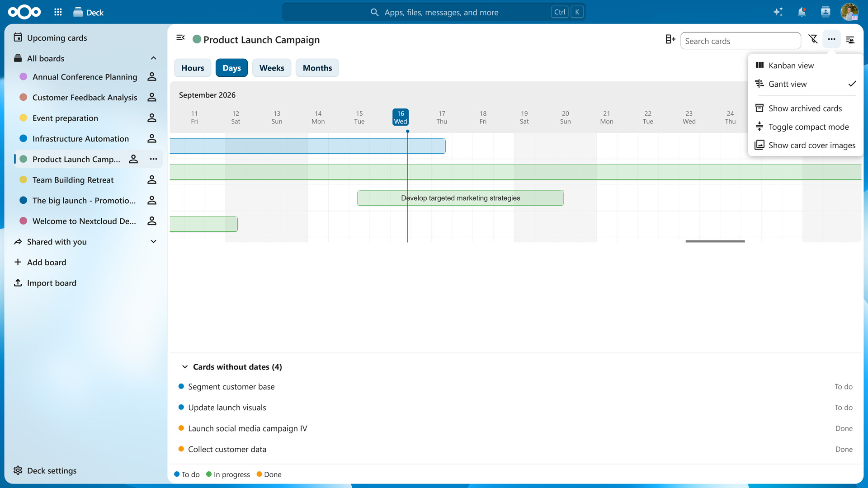
Task: Open the notifications bell
Action: [x=802, y=12]
